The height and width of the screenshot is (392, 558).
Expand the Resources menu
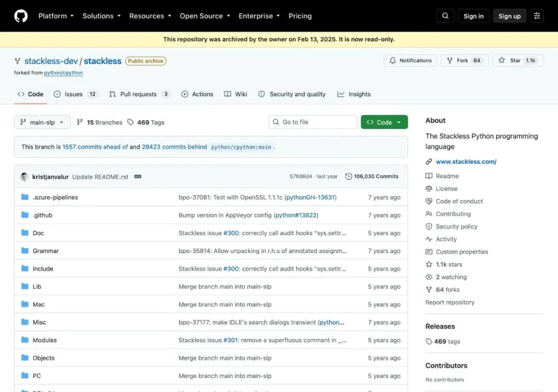[x=150, y=16]
